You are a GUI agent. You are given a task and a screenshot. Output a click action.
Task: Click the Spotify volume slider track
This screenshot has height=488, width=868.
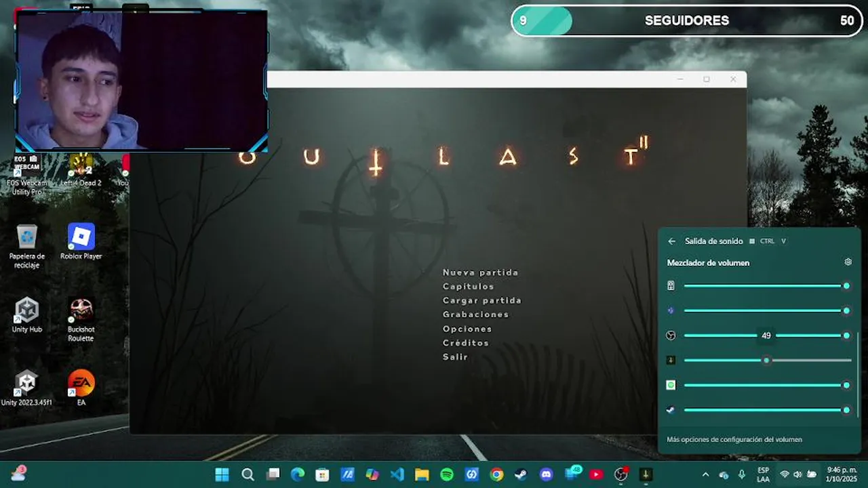click(x=766, y=385)
